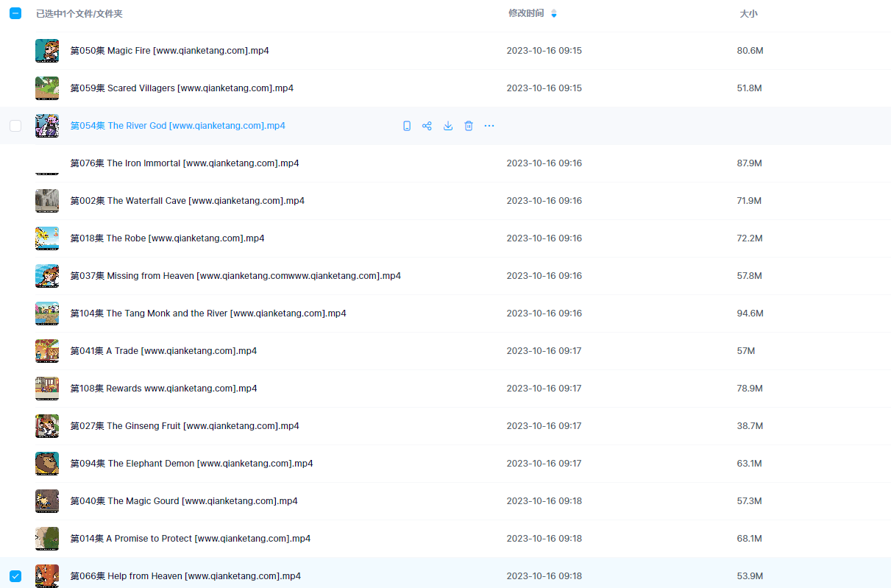Click the 修改时间 column header
This screenshot has height=588, width=891.
pos(526,13)
